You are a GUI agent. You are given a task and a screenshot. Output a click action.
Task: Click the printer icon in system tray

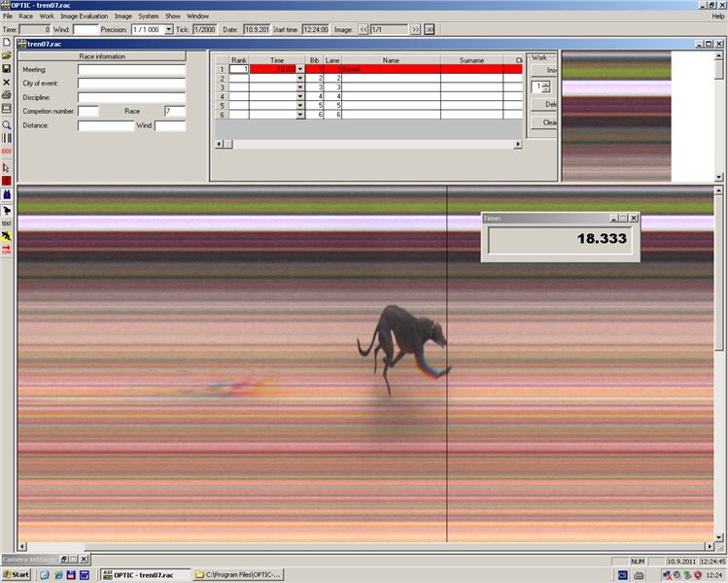[639, 575]
